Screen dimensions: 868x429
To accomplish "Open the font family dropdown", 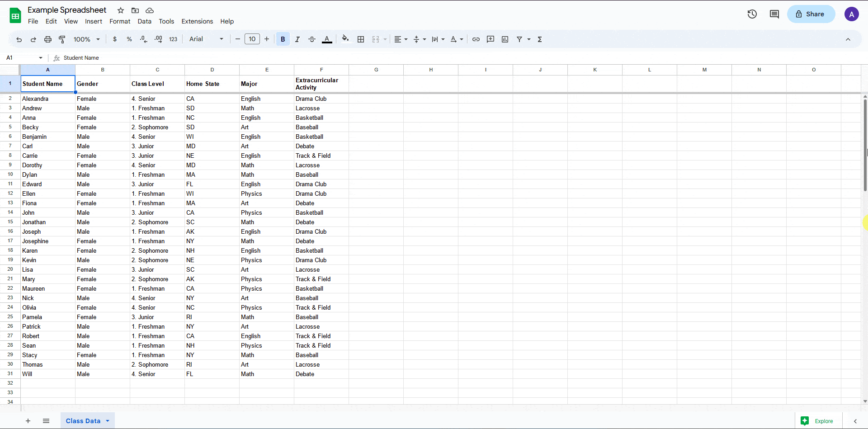I will coord(206,39).
